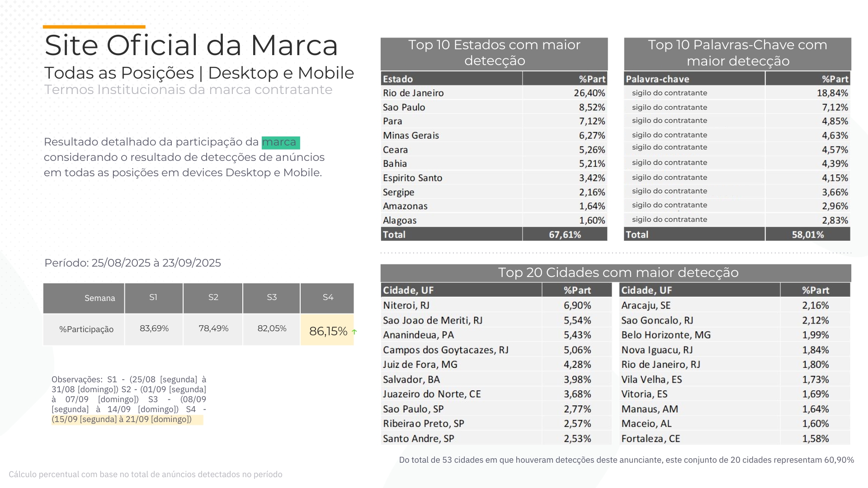Click the green up arrow beside 86,15%
Screen dimensions: 868x488
(354, 332)
